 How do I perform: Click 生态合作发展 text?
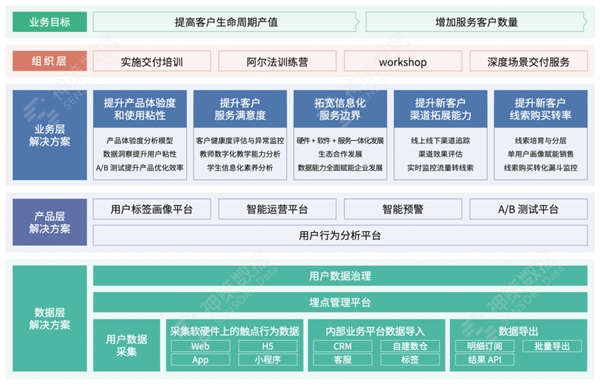tap(340, 154)
